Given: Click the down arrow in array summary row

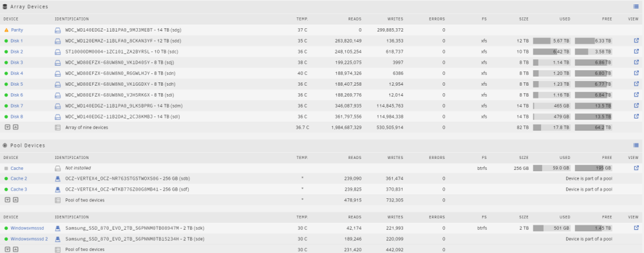Looking at the screenshot, I should click(7, 127).
